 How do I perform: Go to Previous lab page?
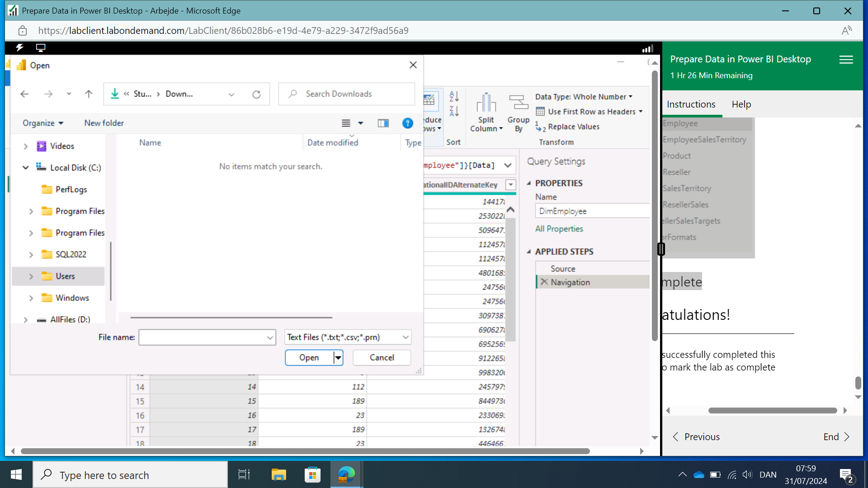click(x=696, y=437)
